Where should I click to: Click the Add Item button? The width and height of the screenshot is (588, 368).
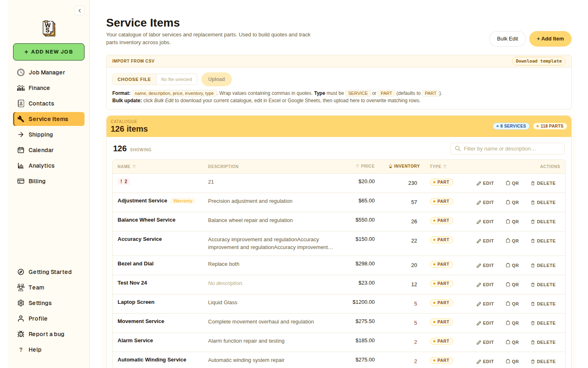pos(550,39)
